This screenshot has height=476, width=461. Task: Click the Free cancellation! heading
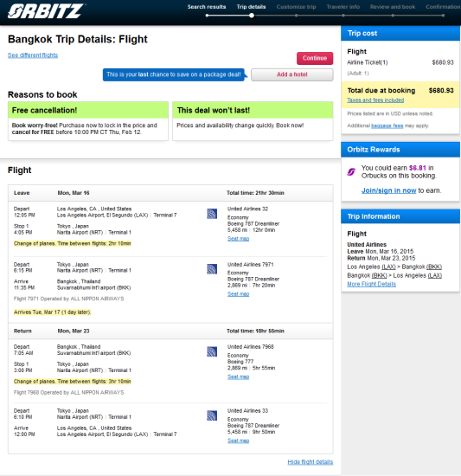pyautogui.click(x=45, y=110)
